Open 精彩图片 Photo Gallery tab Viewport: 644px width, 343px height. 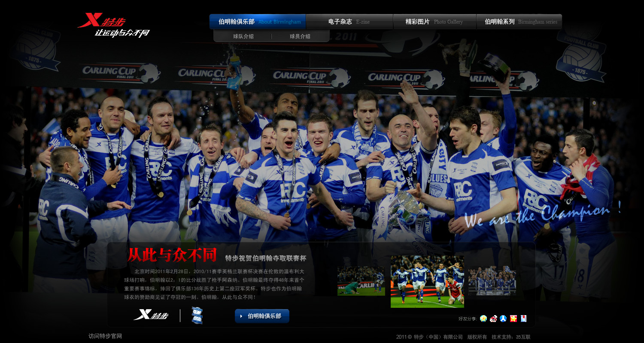pyautogui.click(x=434, y=21)
